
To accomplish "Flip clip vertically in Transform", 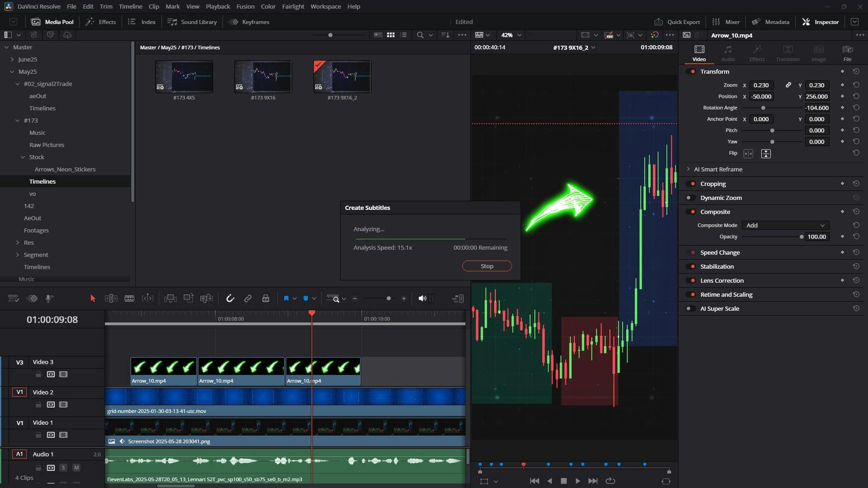I will tap(766, 154).
